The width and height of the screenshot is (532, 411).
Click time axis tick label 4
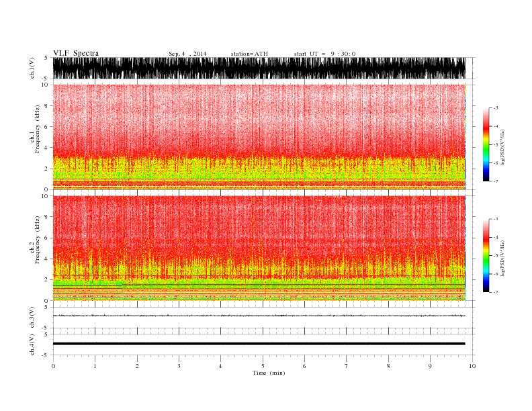coord(220,366)
